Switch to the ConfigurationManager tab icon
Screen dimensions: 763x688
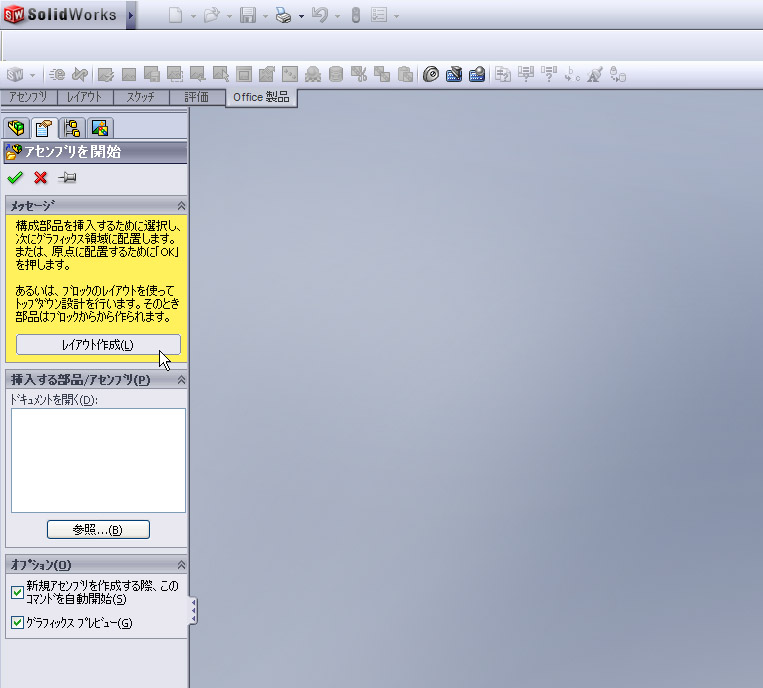coord(72,128)
